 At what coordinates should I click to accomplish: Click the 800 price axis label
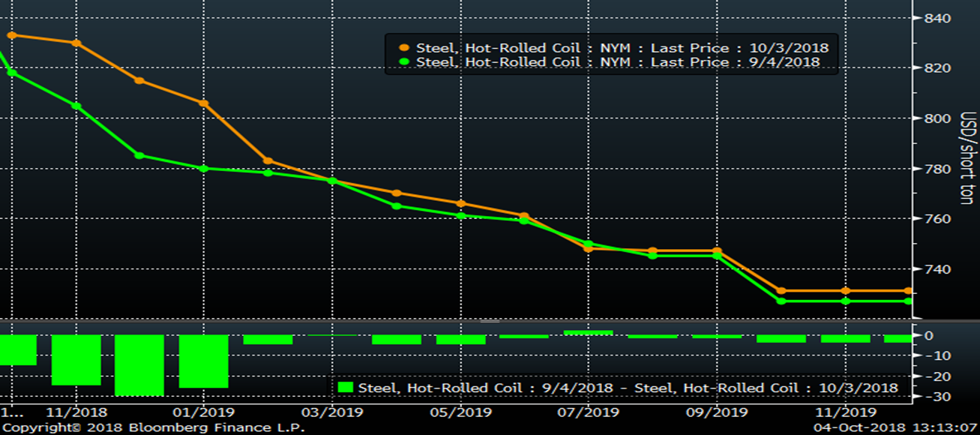point(939,118)
